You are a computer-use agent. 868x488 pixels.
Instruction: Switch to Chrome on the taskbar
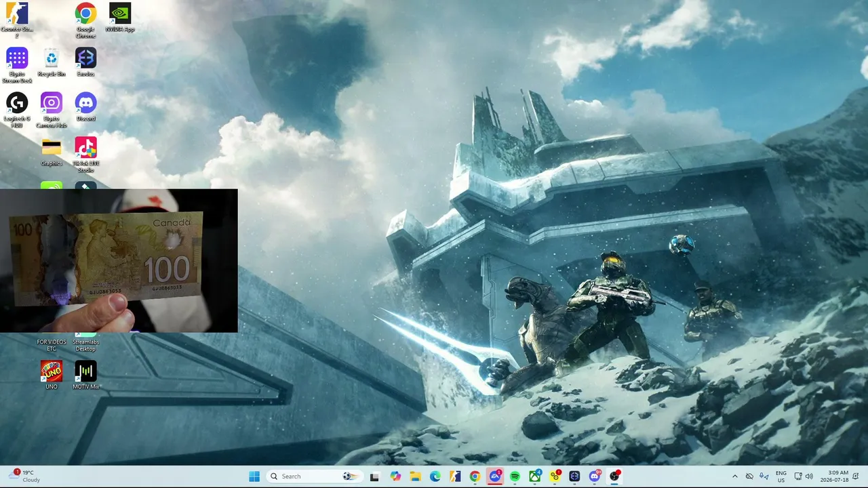pyautogui.click(x=475, y=476)
